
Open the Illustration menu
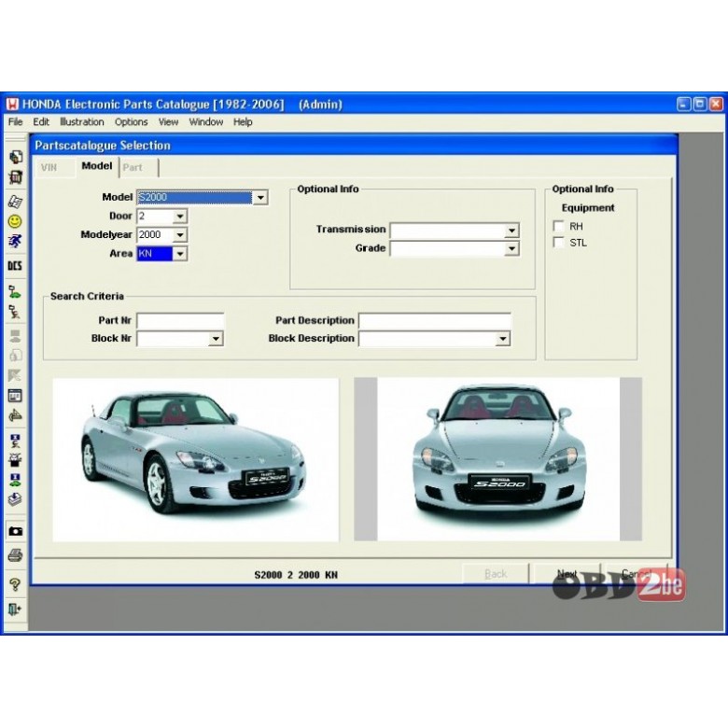pyautogui.click(x=82, y=121)
